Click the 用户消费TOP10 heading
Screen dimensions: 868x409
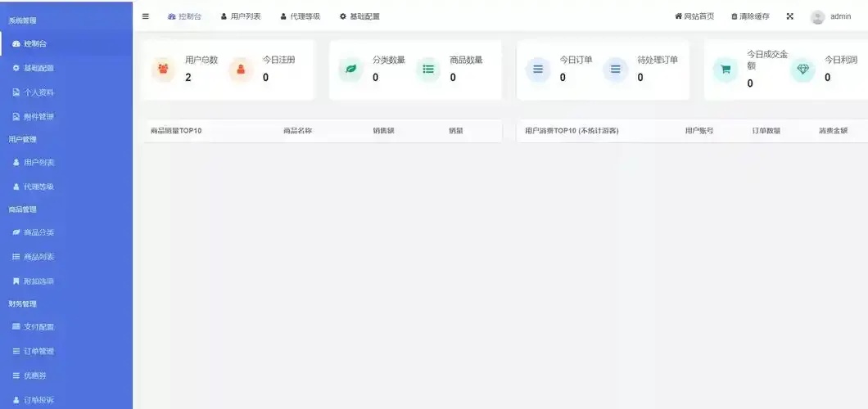point(572,131)
